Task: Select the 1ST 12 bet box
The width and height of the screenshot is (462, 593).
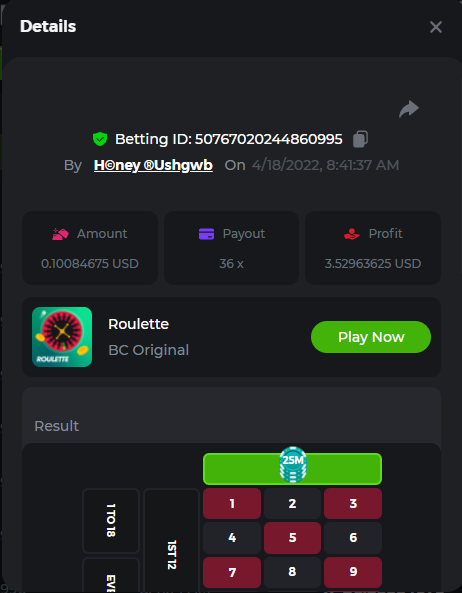Action: coord(172,541)
